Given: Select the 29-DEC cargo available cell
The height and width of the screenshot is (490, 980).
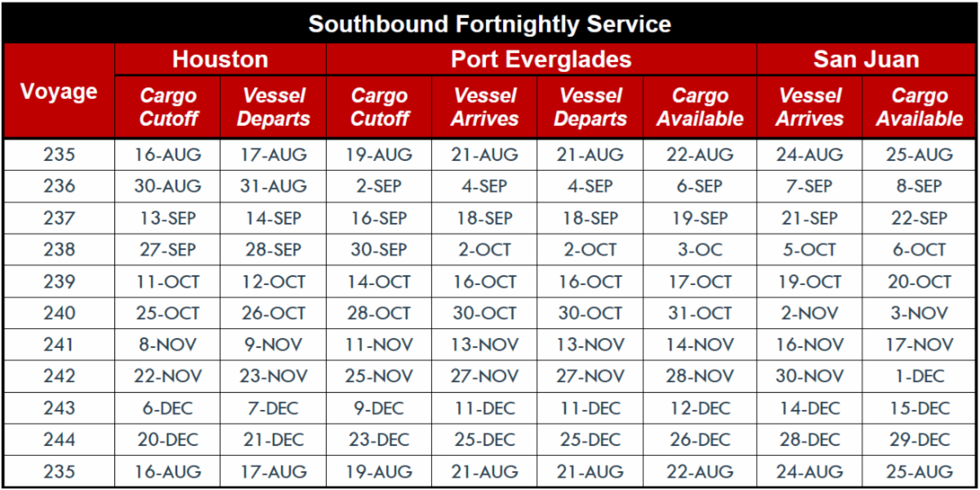Looking at the screenshot, I should (920, 439).
